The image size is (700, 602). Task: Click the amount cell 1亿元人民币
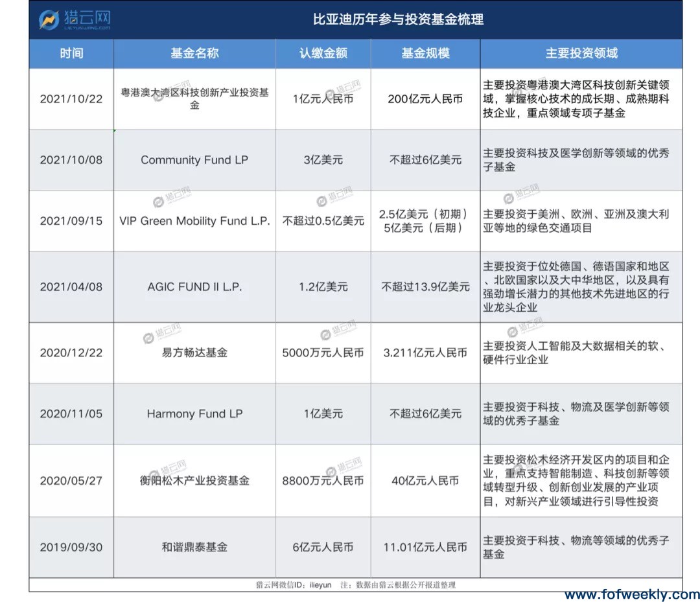click(323, 99)
